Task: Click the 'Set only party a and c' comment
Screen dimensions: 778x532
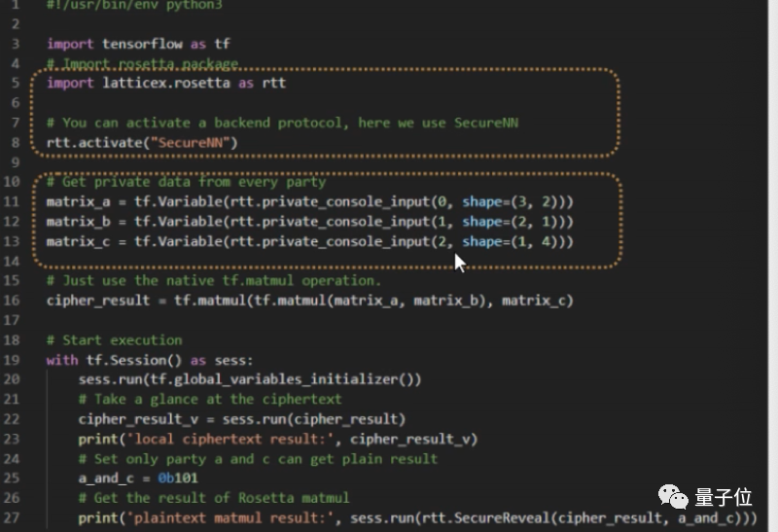Action: (x=258, y=458)
